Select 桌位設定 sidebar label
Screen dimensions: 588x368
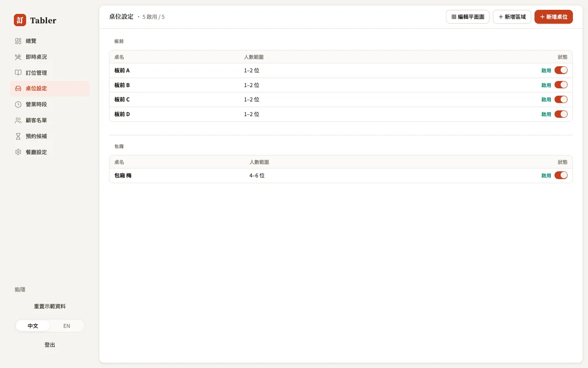[x=36, y=88]
